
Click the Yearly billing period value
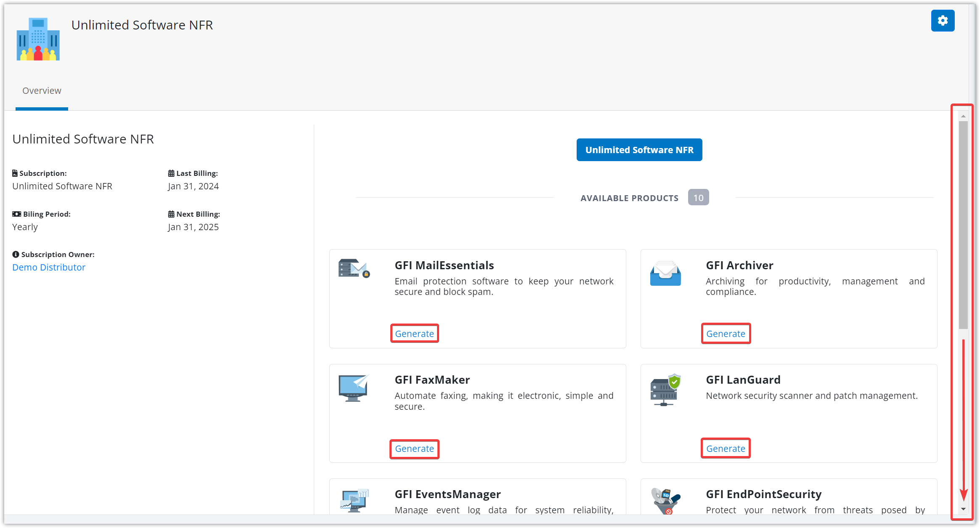point(25,227)
